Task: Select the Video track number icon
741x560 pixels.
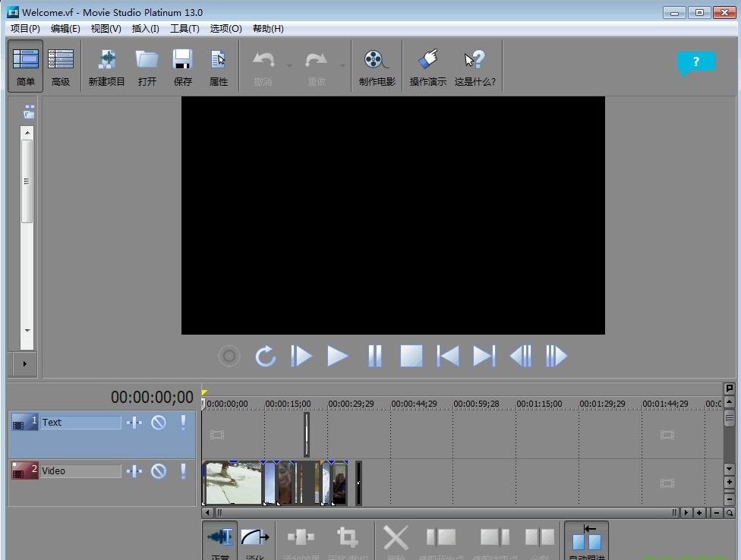Action: tap(24, 470)
